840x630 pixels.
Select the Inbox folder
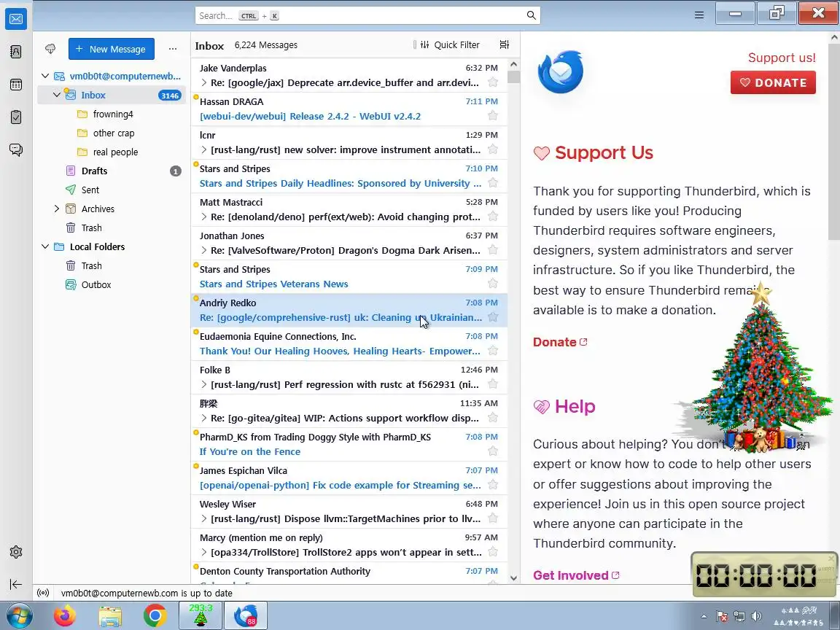point(112,95)
